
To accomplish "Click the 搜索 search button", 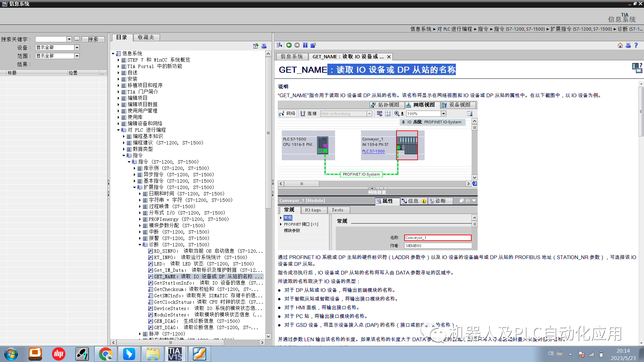I will click(x=93, y=39).
